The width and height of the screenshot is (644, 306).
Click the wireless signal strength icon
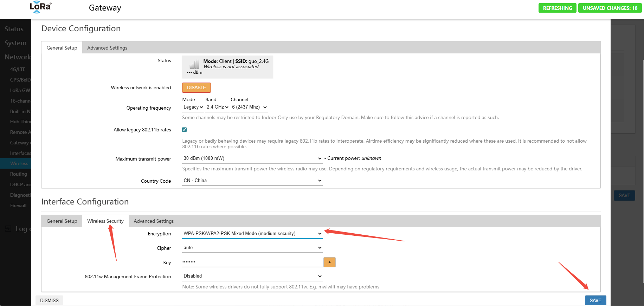194,64
